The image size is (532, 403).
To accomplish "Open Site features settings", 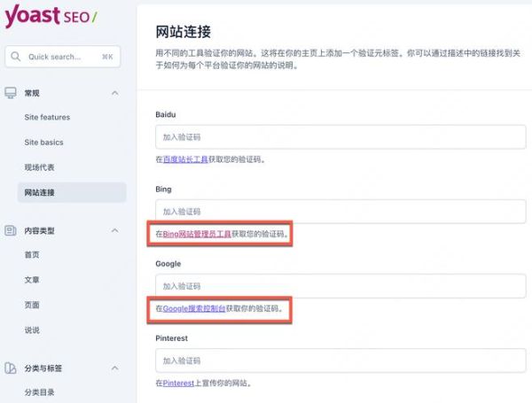I will click(x=47, y=117).
